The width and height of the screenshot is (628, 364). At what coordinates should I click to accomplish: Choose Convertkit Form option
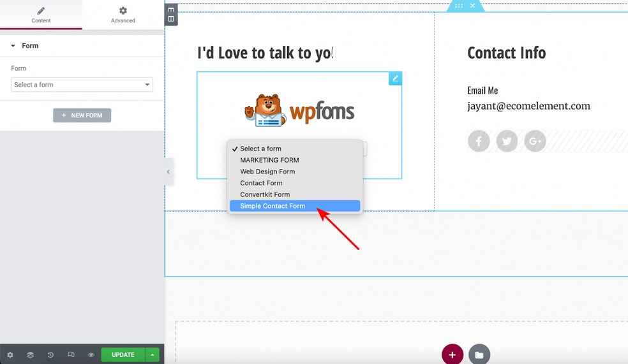click(x=295, y=194)
